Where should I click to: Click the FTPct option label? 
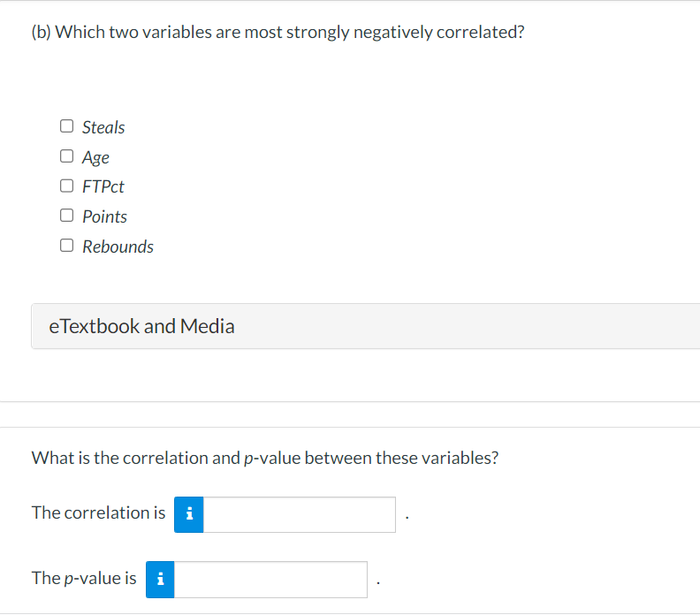click(x=103, y=187)
